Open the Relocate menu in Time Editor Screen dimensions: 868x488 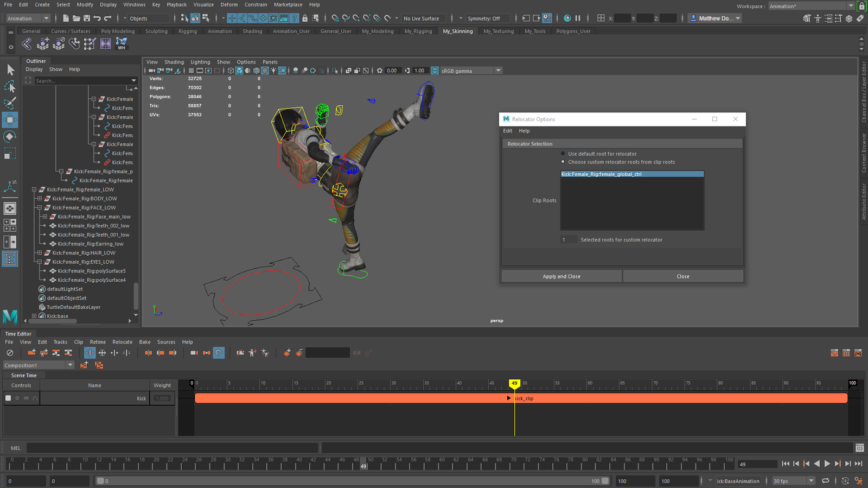click(123, 342)
